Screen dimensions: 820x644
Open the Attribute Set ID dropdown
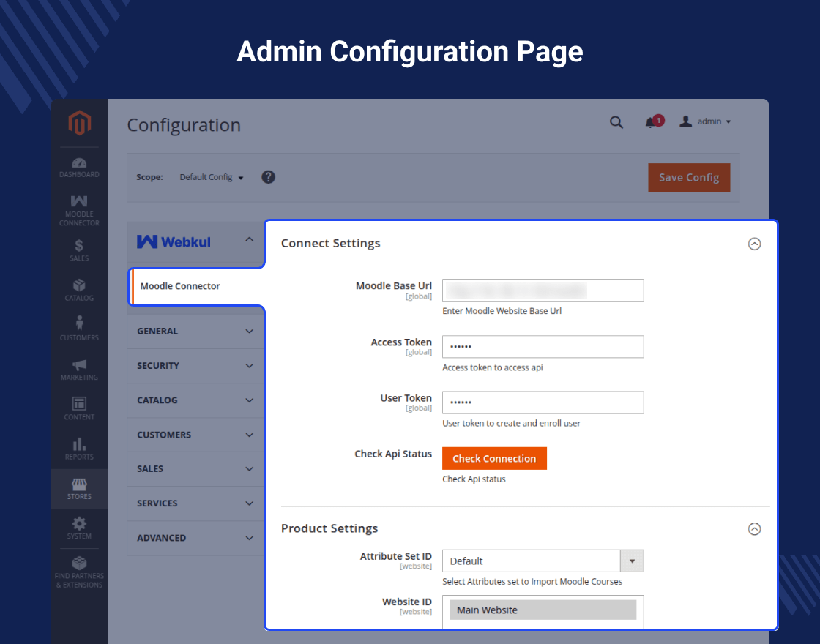(x=543, y=561)
